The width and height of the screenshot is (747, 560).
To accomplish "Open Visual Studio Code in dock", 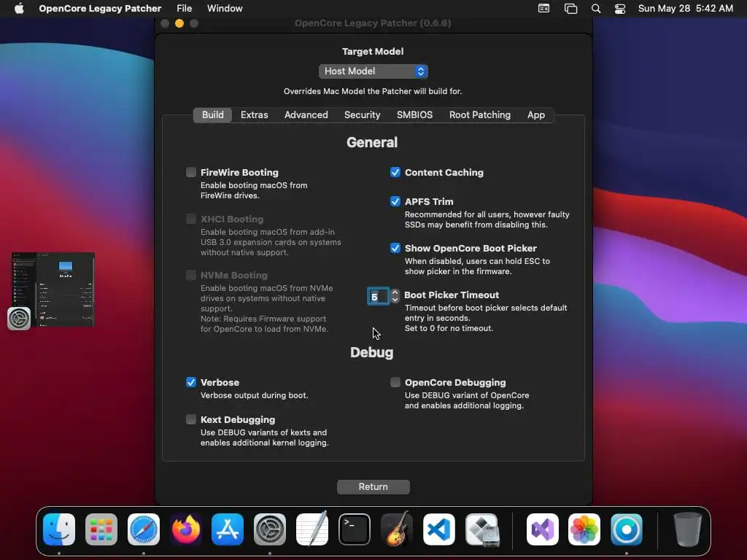I will point(438,529).
